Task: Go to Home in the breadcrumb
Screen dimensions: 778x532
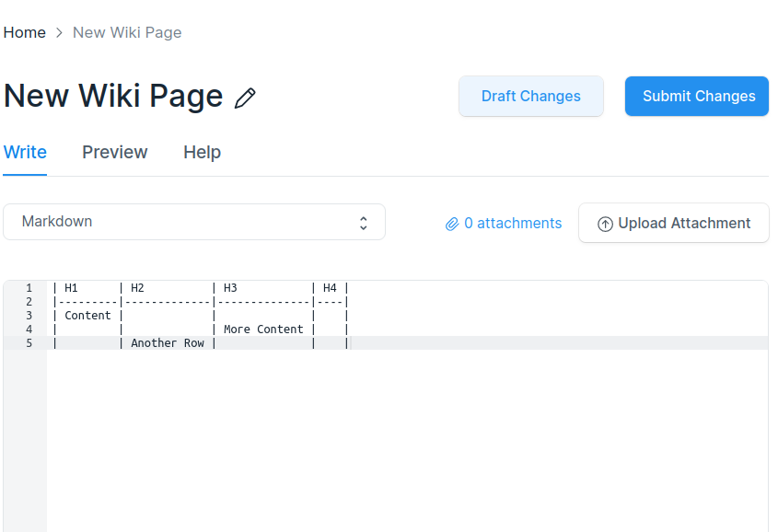Action: click(x=24, y=33)
